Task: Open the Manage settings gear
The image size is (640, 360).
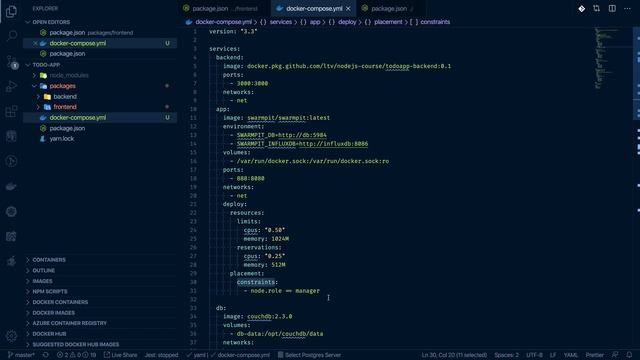Action: click(x=11, y=336)
